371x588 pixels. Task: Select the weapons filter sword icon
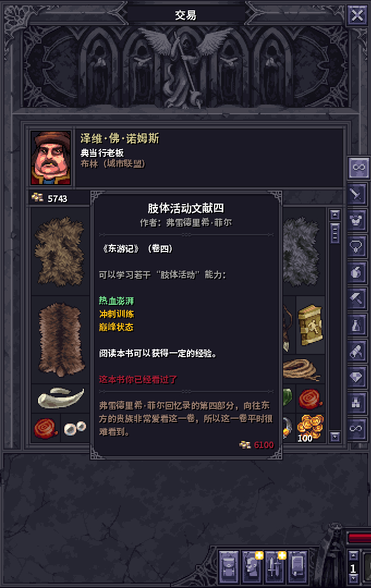click(357, 194)
